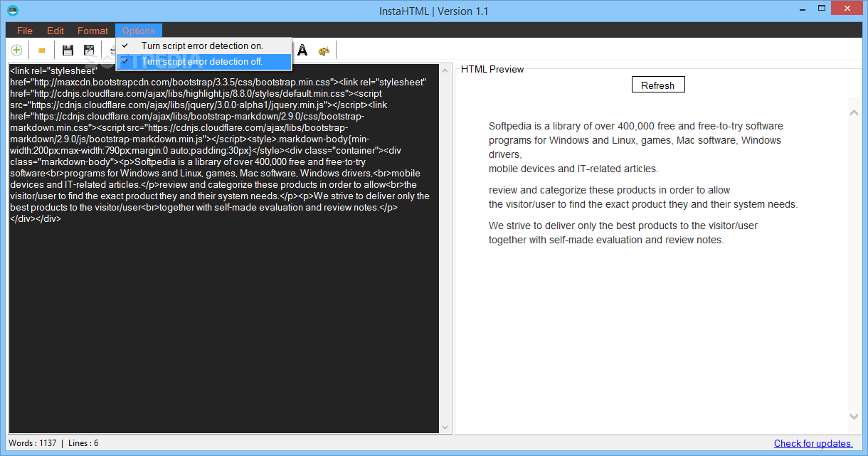Click the 'Lines : 6' status text
This screenshot has width=868, height=456.
tap(83, 443)
